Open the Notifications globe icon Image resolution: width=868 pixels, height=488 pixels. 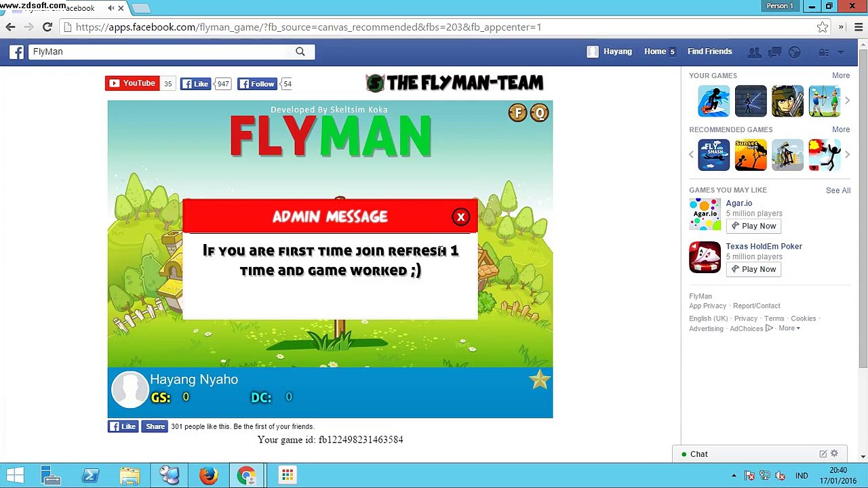click(795, 52)
